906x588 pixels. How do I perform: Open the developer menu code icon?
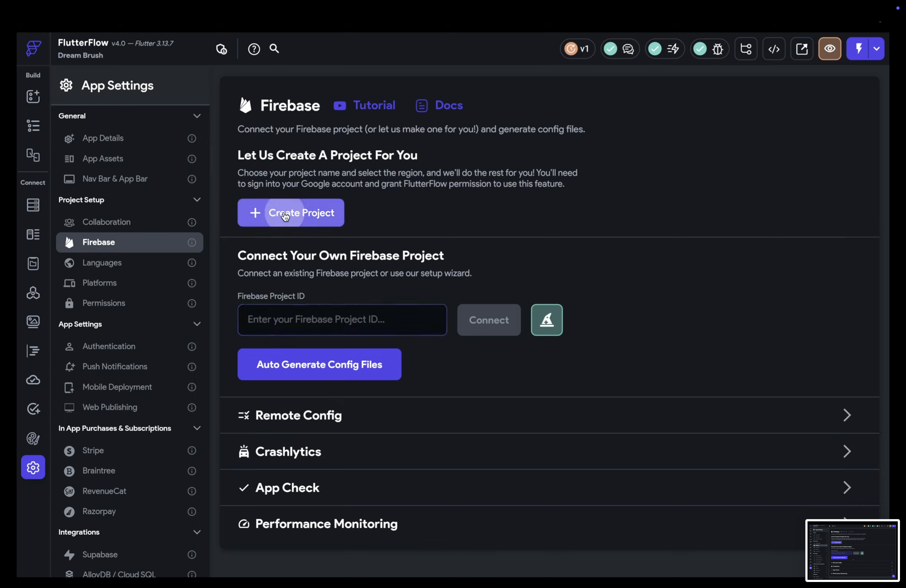click(x=774, y=49)
